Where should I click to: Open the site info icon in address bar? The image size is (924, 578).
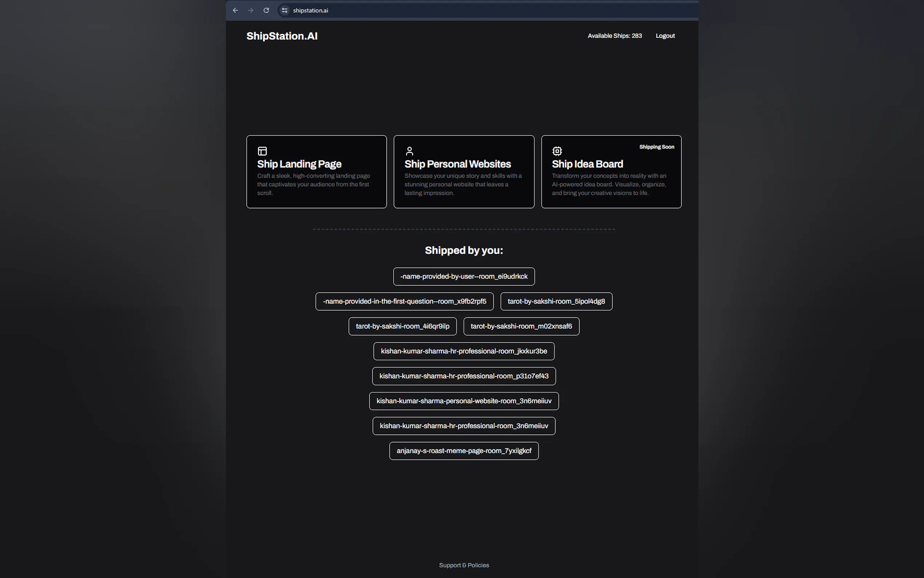point(284,10)
